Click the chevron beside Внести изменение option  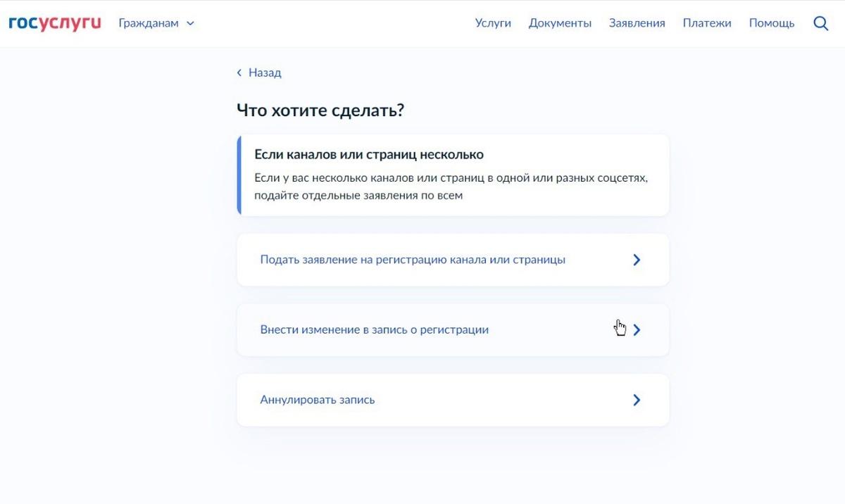pyautogui.click(x=637, y=329)
